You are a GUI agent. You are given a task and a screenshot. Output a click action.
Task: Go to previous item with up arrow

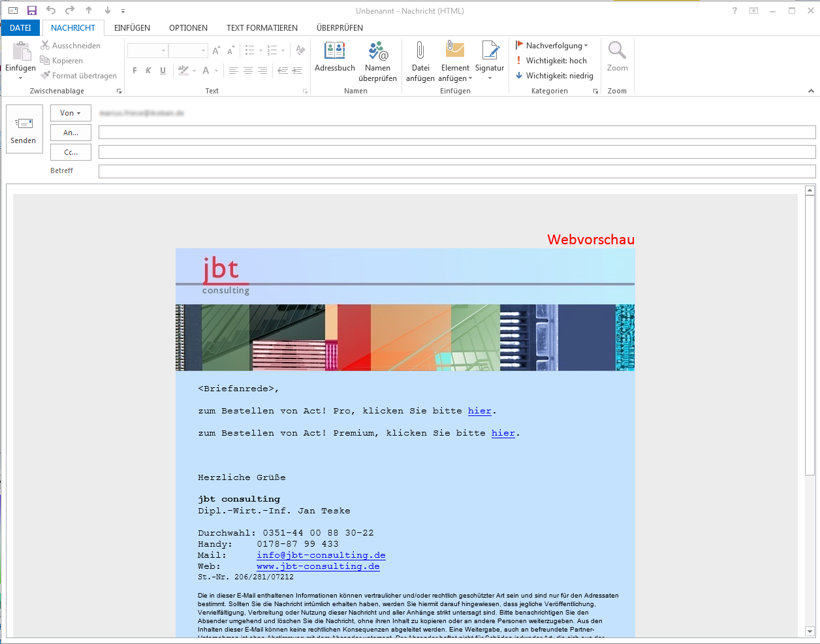(89, 10)
